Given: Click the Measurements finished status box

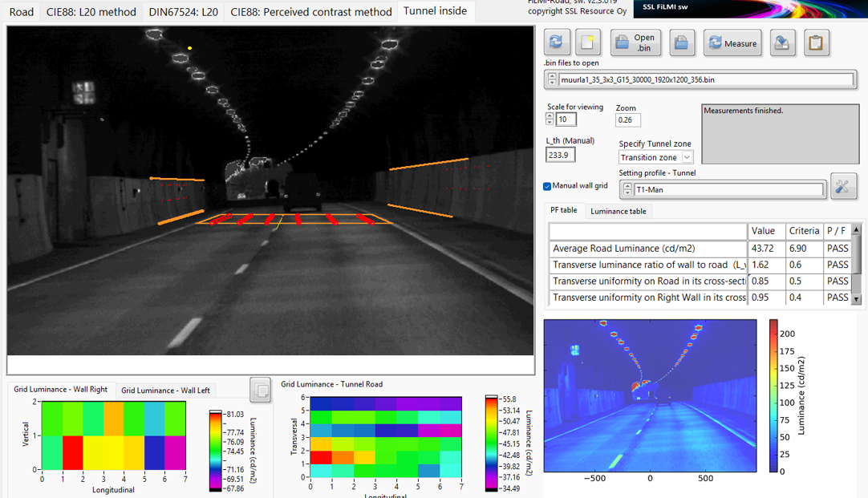Looking at the screenshot, I should click(780, 134).
